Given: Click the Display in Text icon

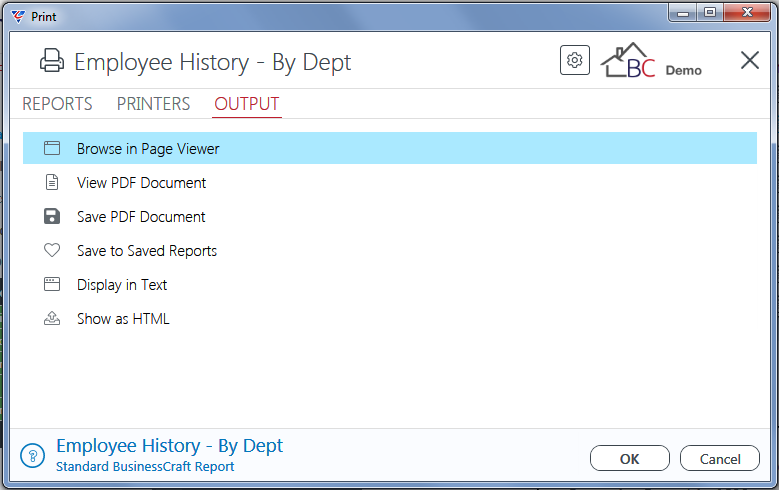Looking at the screenshot, I should point(52,284).
